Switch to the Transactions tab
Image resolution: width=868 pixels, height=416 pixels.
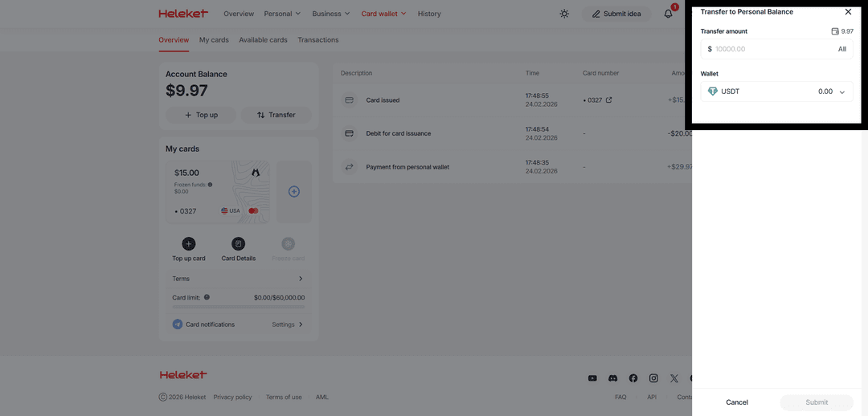[x=317, y=40]
